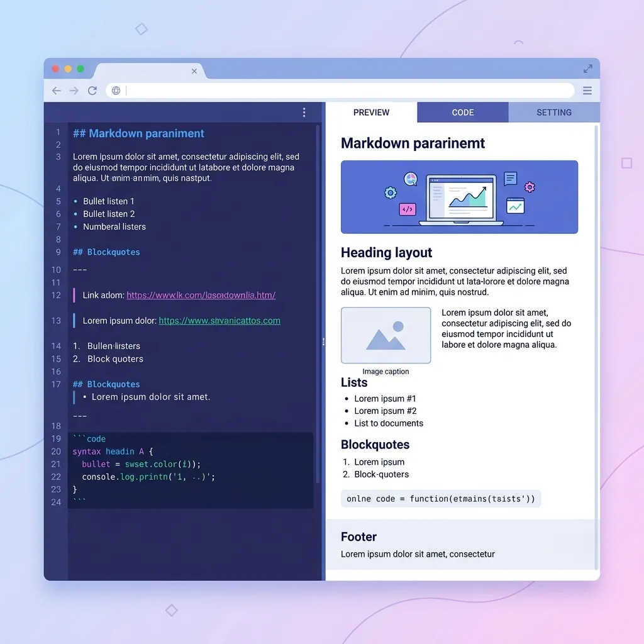Click the 'Footer' heading
The width and height of the screenshot is (644, 644).
(358, 537)
